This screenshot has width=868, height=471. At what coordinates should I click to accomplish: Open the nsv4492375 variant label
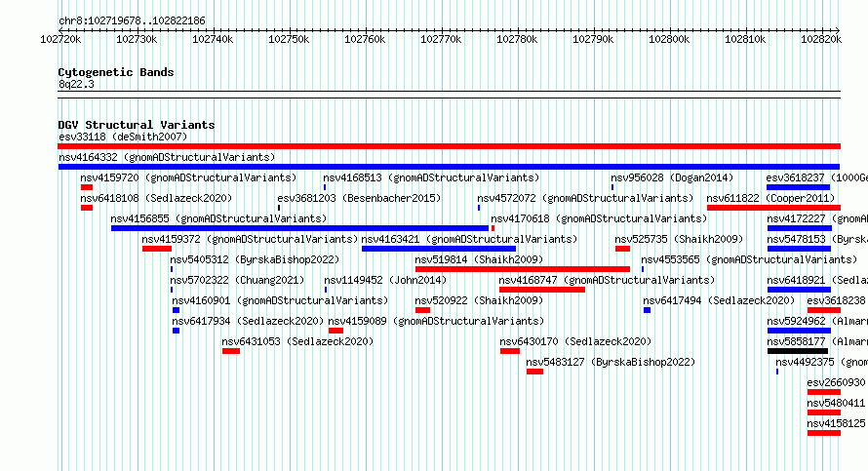(x=821, y=362)
